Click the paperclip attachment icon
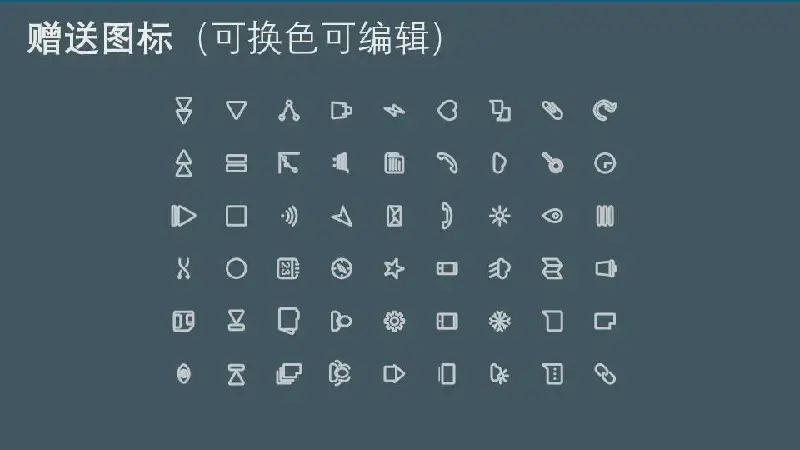Image resolution: width=800 pixels, height=450 pixels. coord(552,110)
